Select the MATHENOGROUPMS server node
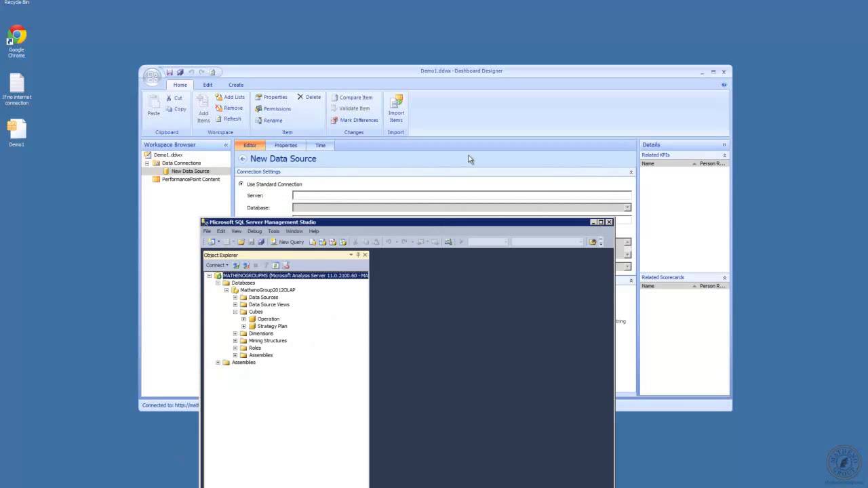Screen dimensions: 868x488 tap(295, 276)
